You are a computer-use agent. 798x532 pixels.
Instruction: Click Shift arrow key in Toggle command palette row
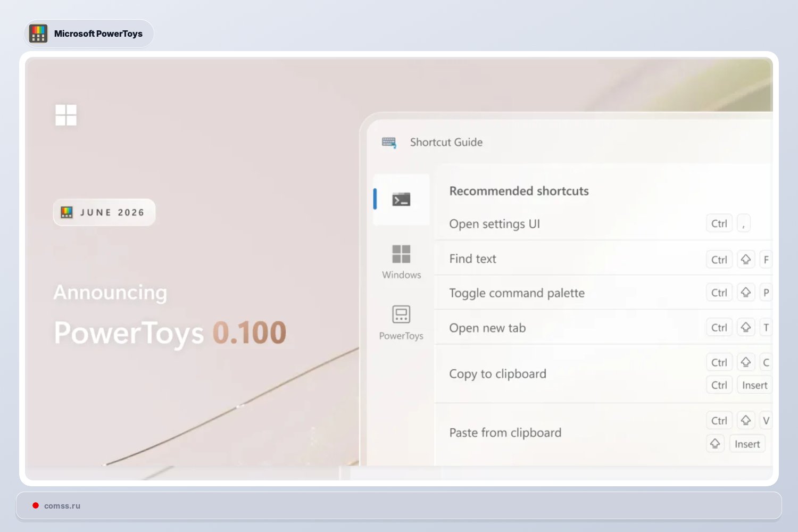pyautogui.click(x=746, y=292)
